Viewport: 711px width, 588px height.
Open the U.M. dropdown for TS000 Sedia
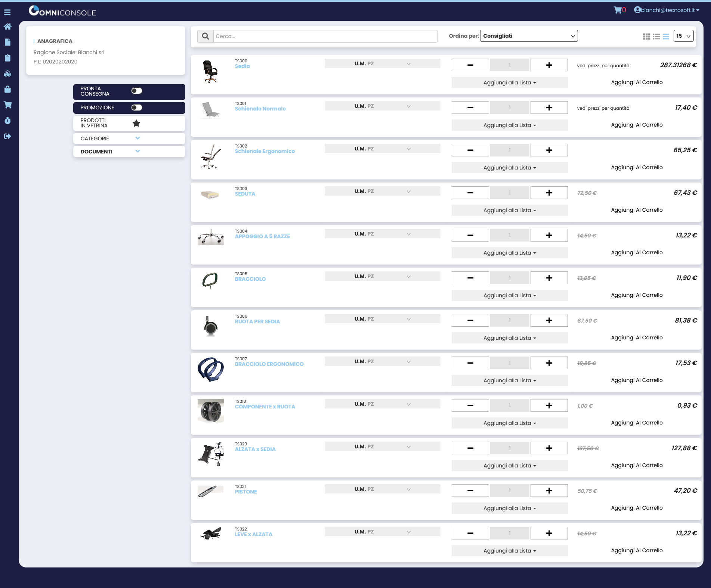(383, 63)
